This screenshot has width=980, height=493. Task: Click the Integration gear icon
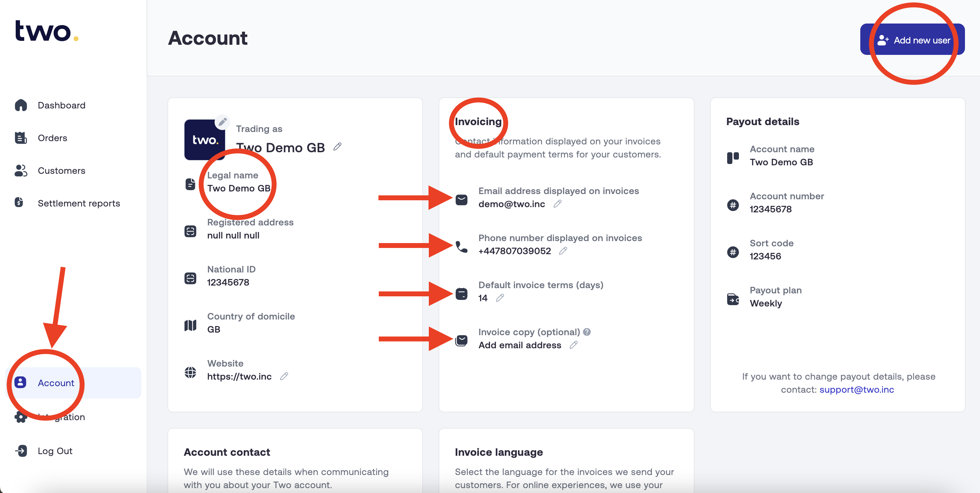(x=21, y=417)
